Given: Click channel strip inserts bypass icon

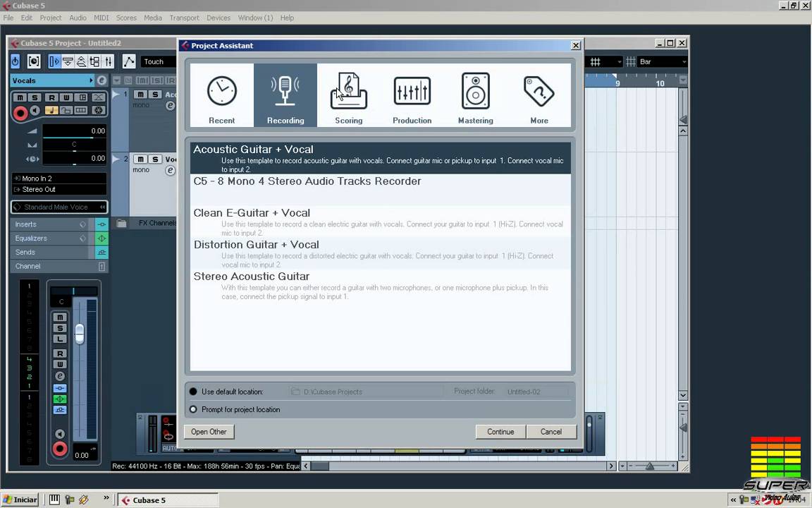Looking at the screenshot, I should (60, 388).
